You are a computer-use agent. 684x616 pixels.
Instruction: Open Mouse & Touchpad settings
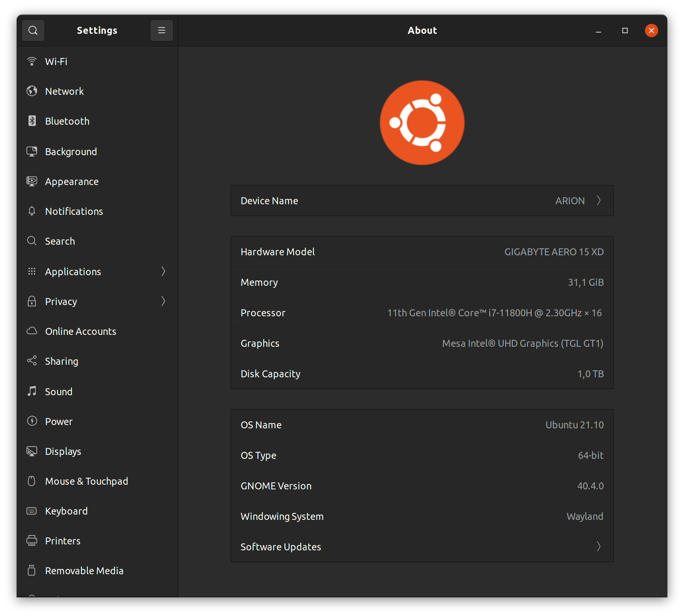coord(86,481)
